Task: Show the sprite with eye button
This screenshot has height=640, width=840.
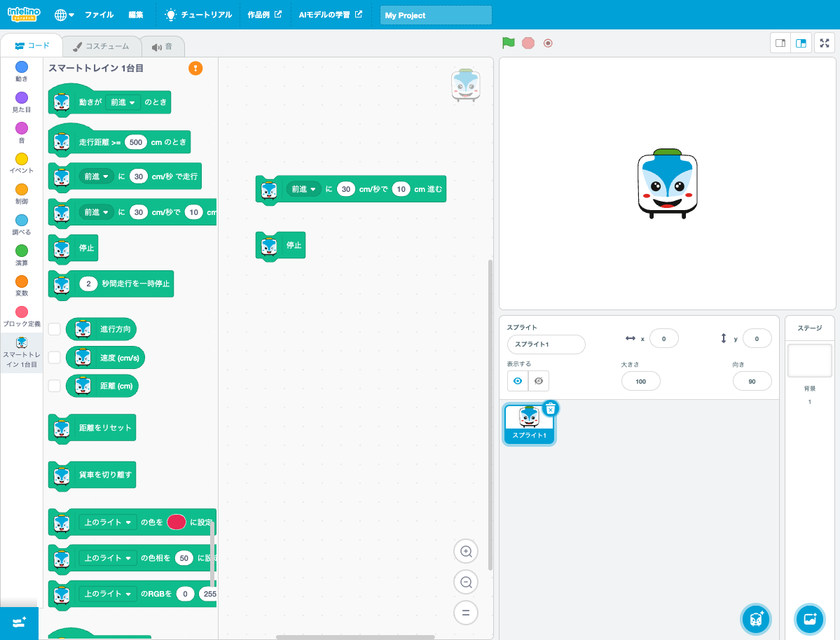Action: (x=518, y=381)
